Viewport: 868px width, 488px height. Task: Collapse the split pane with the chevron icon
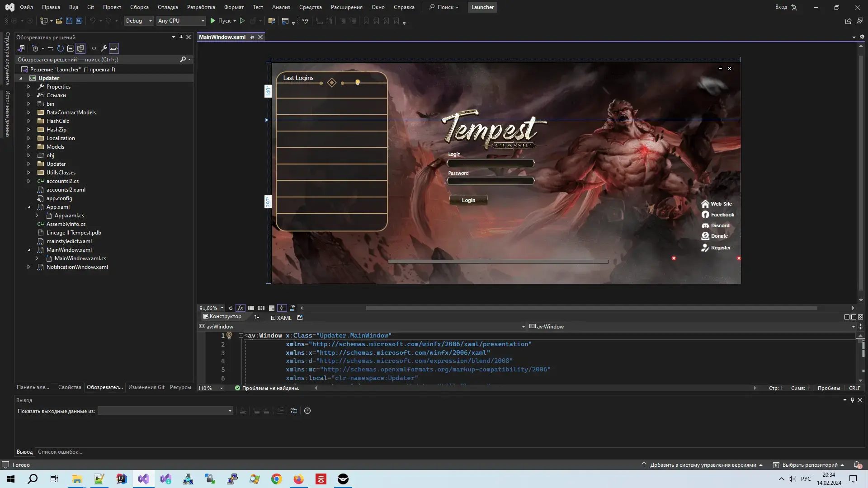[860, 317]
